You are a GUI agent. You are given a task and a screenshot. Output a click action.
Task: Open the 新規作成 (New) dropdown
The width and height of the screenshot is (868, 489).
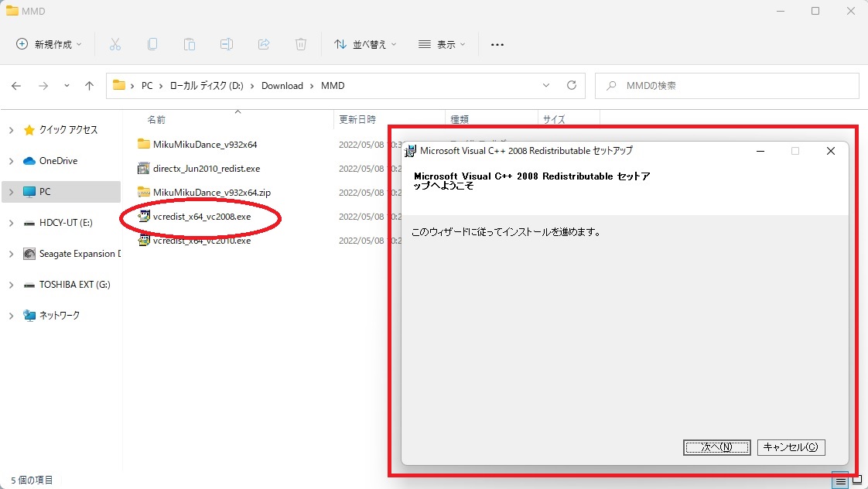click(49, 44)
